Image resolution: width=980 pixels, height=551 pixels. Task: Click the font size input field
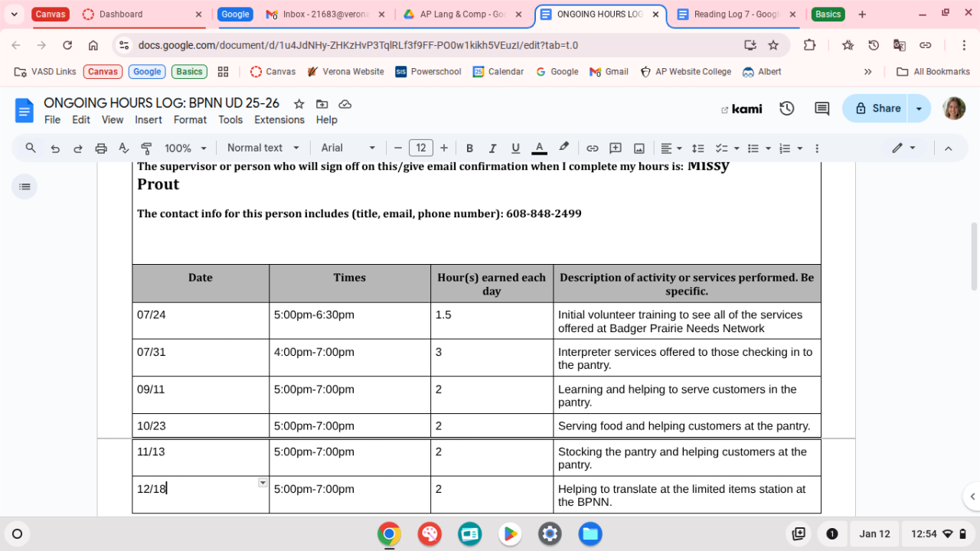point(420,148)
